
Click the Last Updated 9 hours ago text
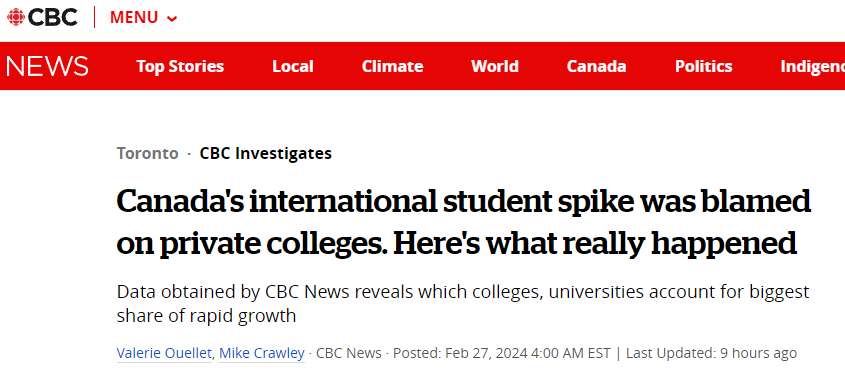(x=711, y=353)
